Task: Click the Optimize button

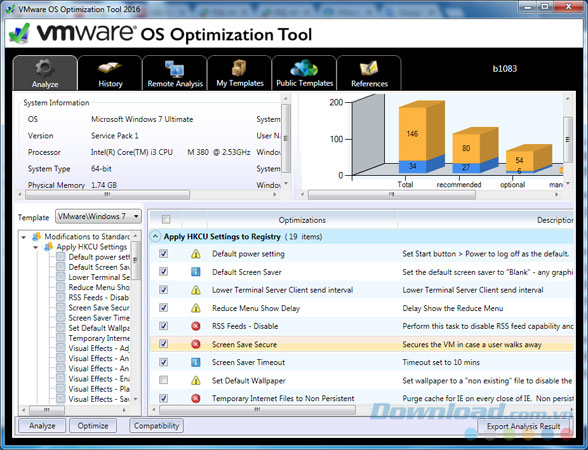Action: 93,426
